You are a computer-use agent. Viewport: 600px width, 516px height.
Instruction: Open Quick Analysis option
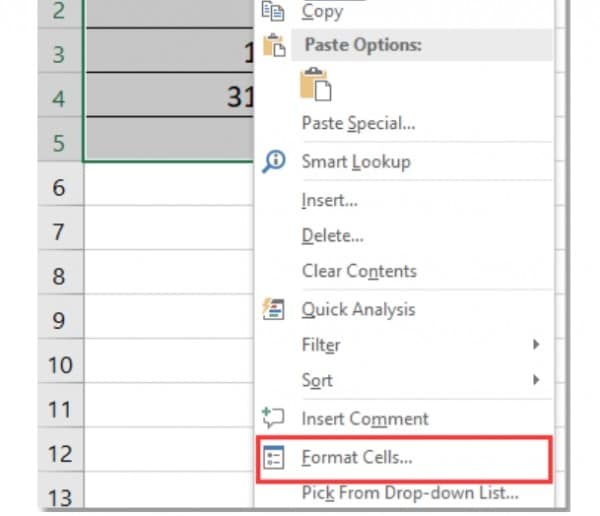coord(358,309)
